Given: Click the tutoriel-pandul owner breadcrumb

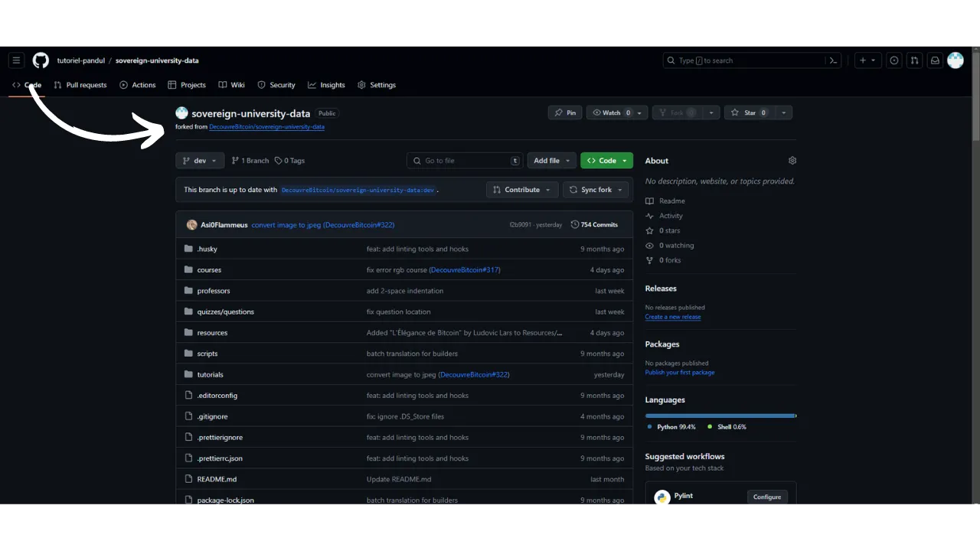Looking at the screenshot, I should tap(80, 60).
